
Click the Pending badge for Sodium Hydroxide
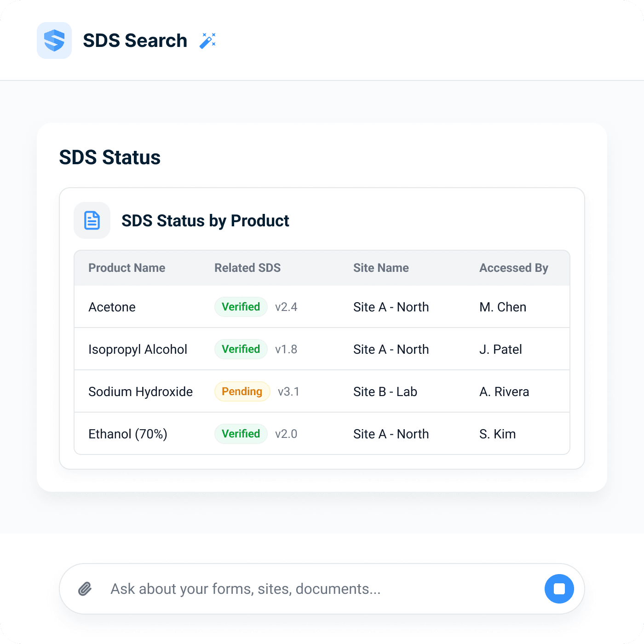(x=242, y=391)
